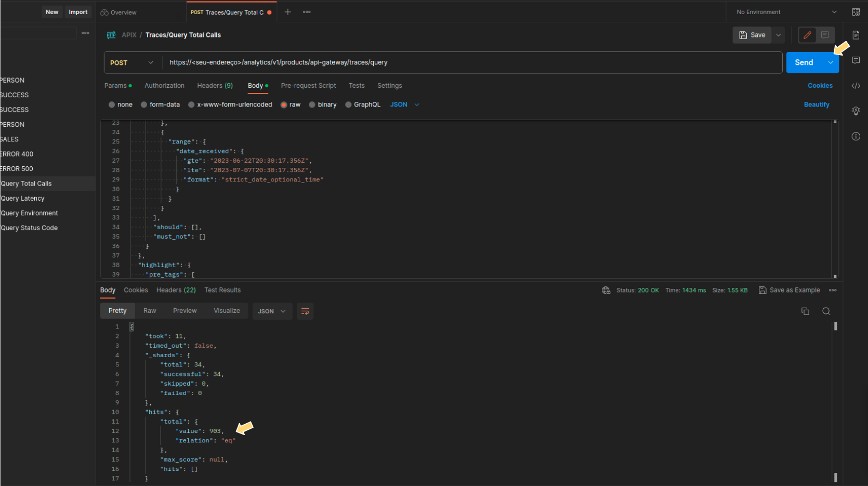Image resolution: width=868 pixels, height=486 pixels.
Task: Click the pencil edit mode icon
Action: point(807,35)
